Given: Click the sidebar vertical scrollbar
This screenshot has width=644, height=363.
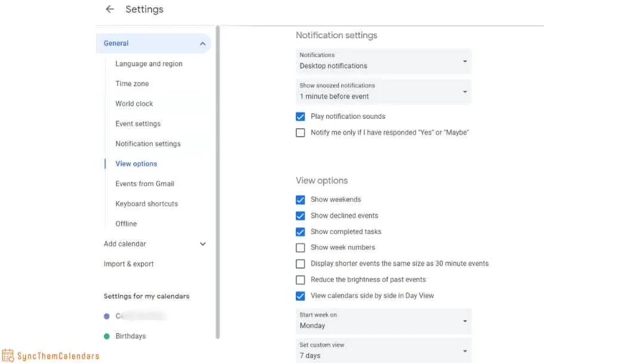Looking at the screenshot, I should click(218, 182).
